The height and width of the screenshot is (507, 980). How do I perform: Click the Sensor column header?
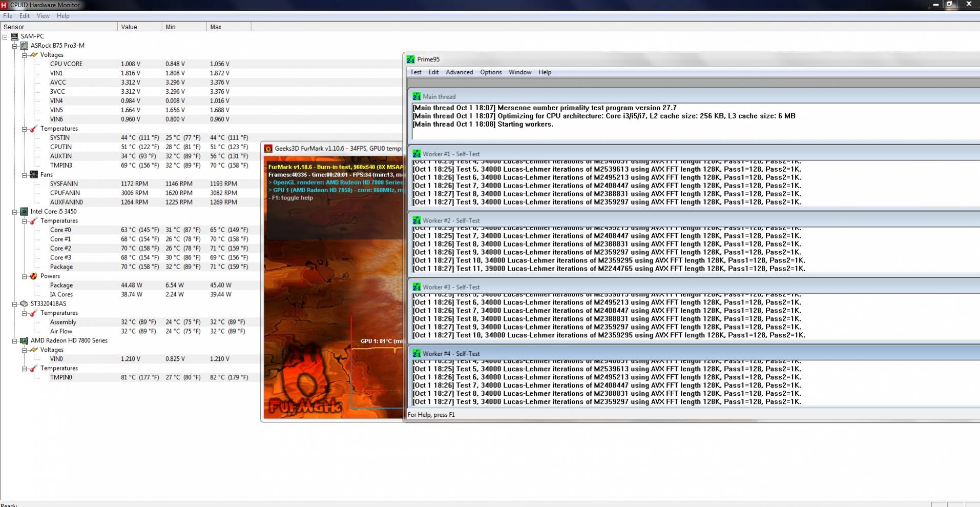pos(59,27)
